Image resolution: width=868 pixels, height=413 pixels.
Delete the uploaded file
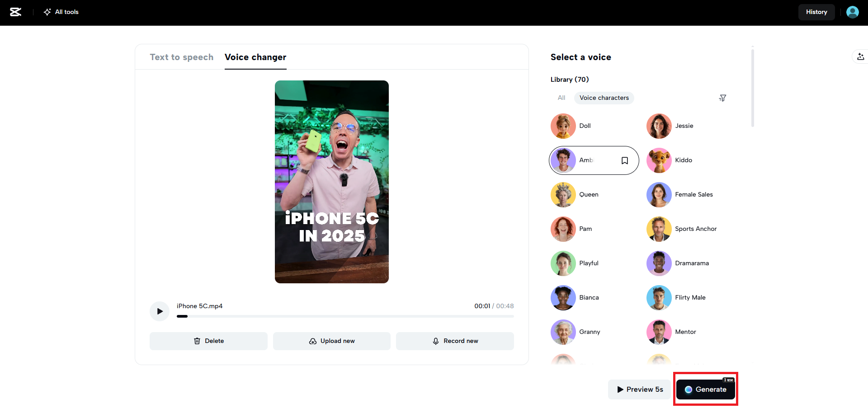point(208,341)
